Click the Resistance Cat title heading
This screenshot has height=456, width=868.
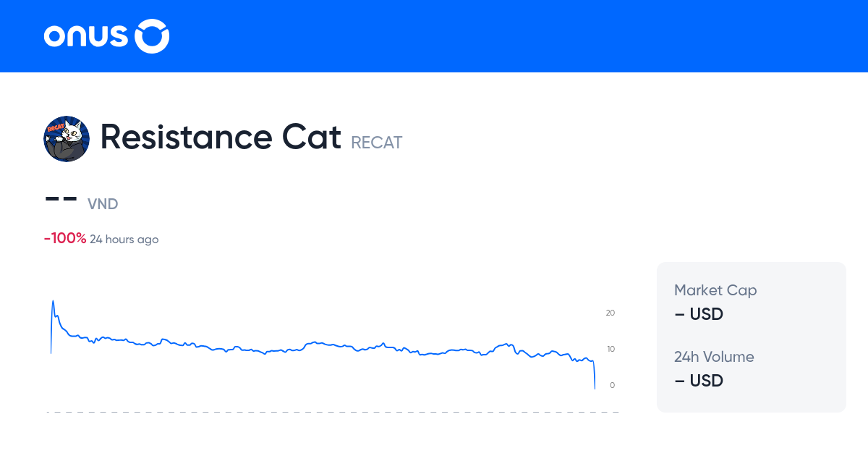click(x=221, y=137)
